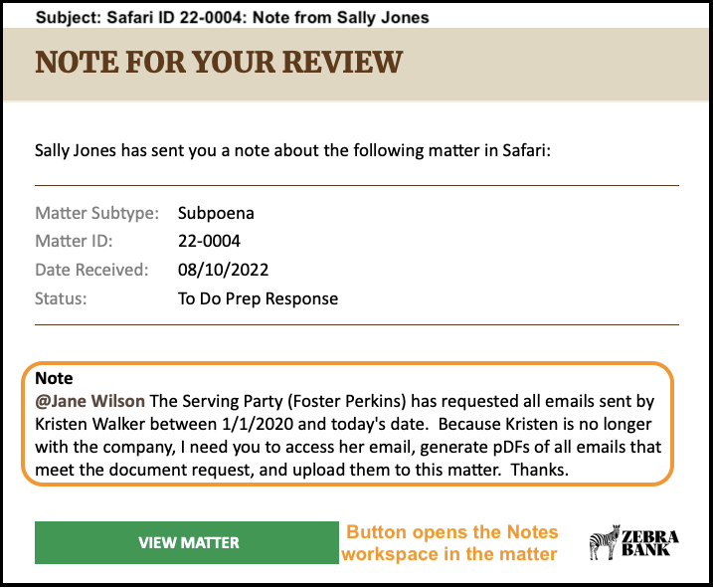Screen dimensions: 713x588
Task: Click the tan header banner background
Action: (x=546, y=64)
